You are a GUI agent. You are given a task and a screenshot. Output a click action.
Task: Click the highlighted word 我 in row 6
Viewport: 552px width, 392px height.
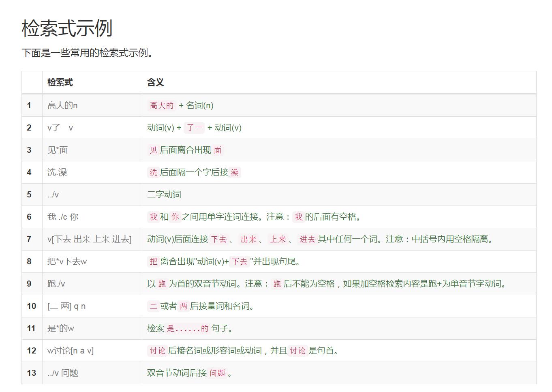tap(153, 217)
